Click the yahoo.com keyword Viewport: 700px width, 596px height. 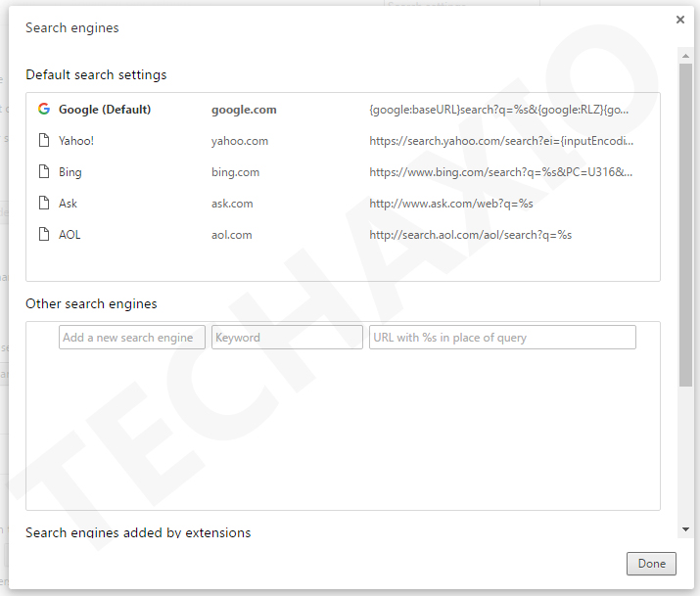click(x=240, y=141)
